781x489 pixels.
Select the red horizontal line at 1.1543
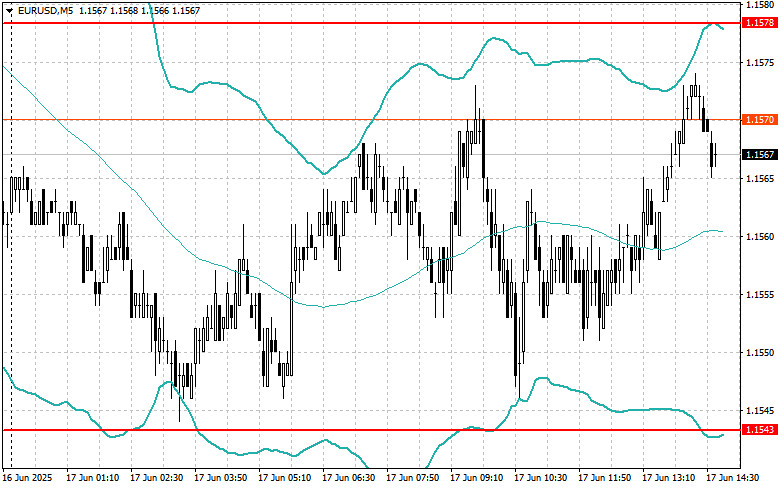tap(372, 429)
